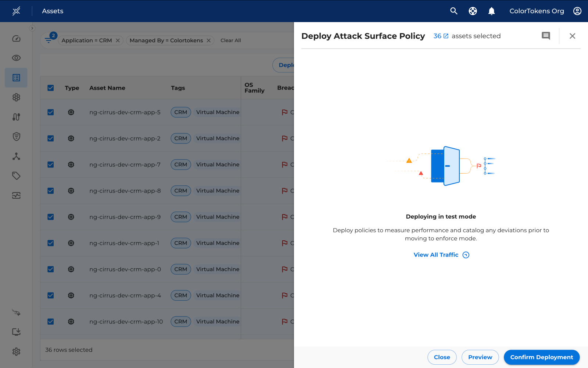Open the tag icon in sidebar
The height and width of the screenshot is (368, 588).
click(16, 176)
